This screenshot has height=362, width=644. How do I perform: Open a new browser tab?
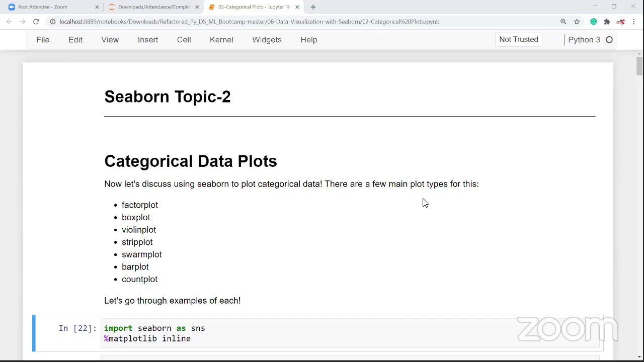pyautogui.click(x=313, y=7)
